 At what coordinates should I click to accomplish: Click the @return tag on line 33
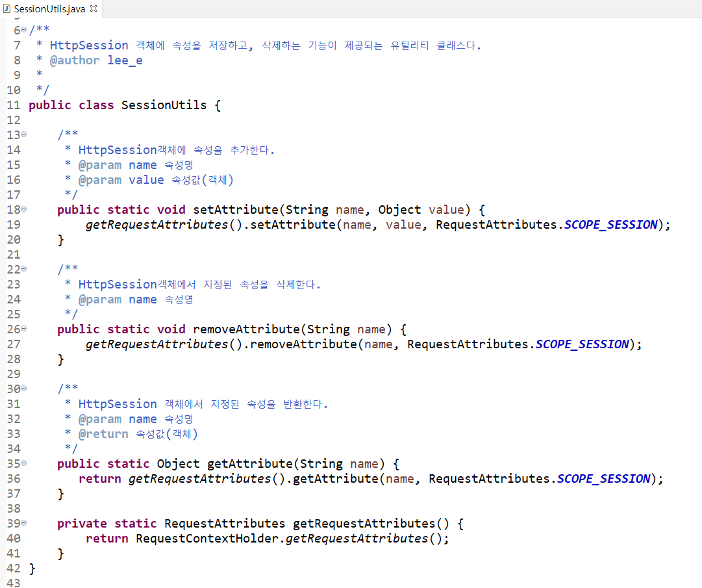click(103, 434)
